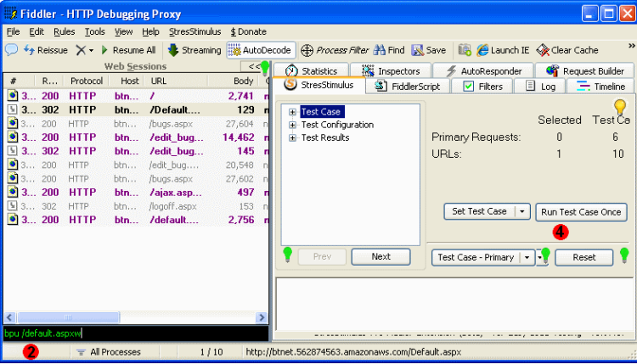Select the StresStimulus tab
Image resolution: width=637 pixels, height=364 pixels.
coord(319,85)
